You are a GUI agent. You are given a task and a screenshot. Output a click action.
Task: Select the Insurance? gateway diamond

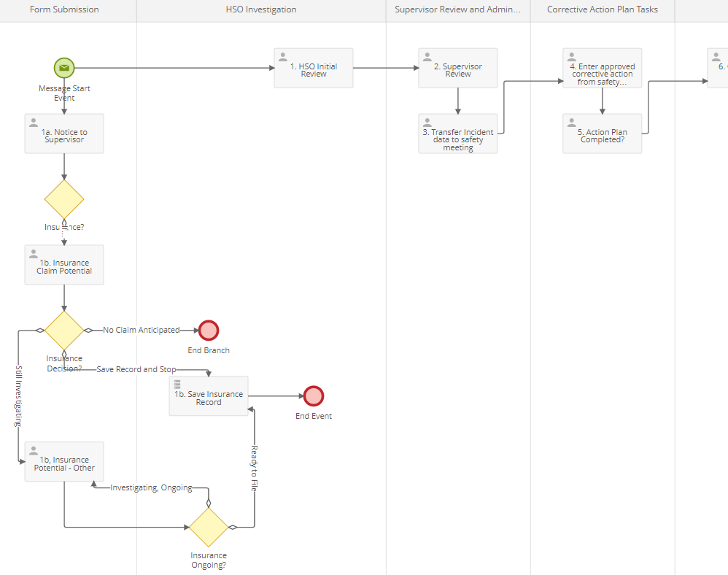64,199
